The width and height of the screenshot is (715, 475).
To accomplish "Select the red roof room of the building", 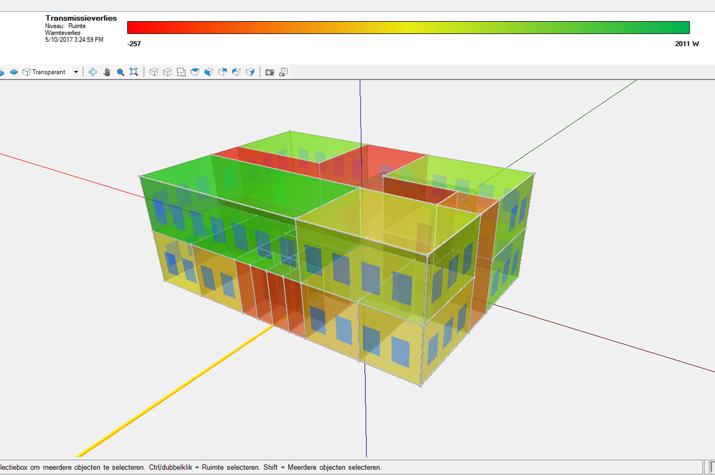I will 392,162.
